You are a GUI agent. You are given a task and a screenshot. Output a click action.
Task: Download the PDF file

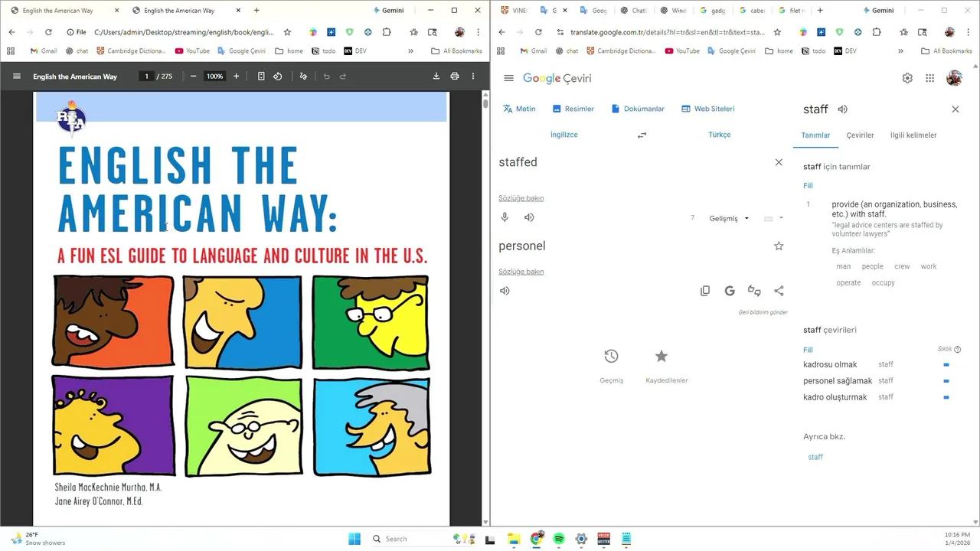click(x=436, y=77)
